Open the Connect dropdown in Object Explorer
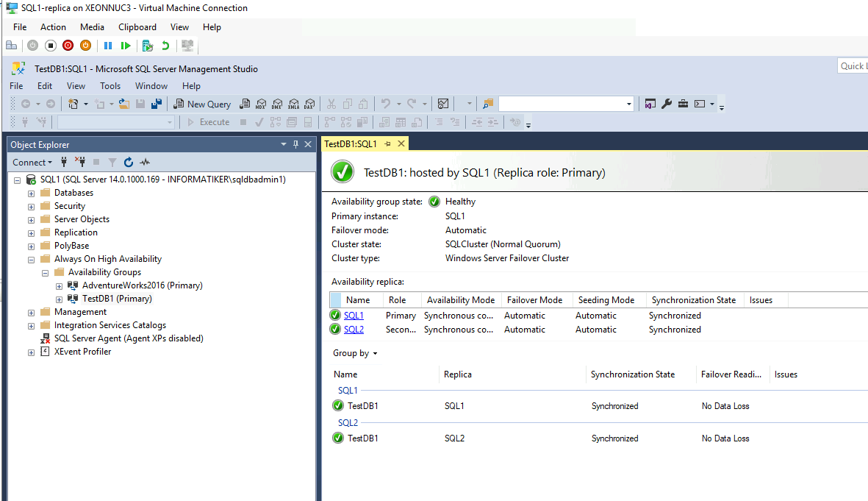The height and width of the screenshot is (501, 868). tap(32, 163)
